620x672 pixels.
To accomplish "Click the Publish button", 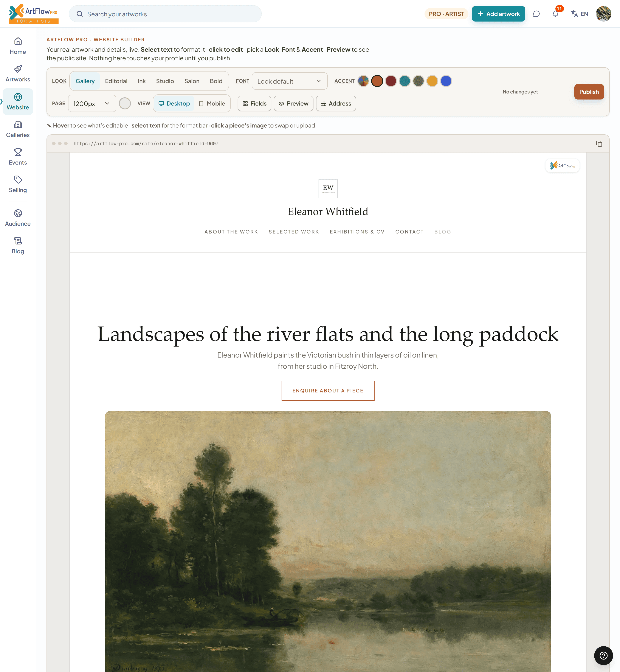I will 589,92.
